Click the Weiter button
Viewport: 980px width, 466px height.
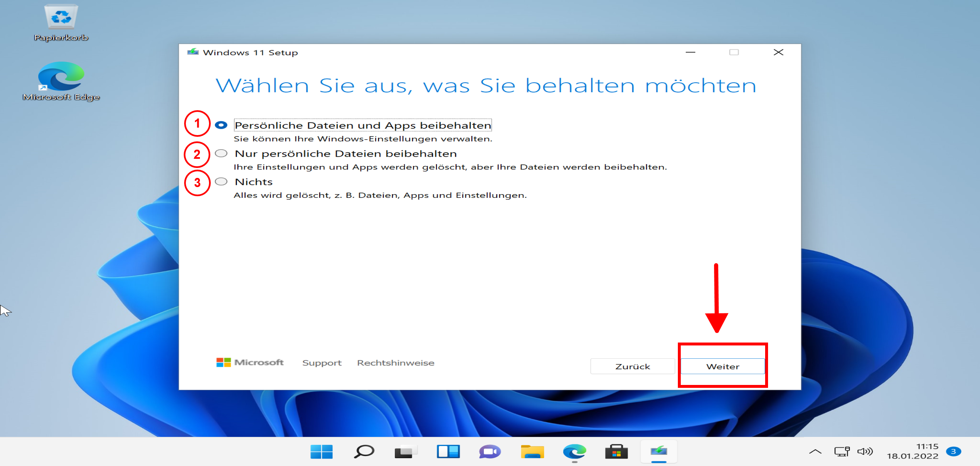722,366
